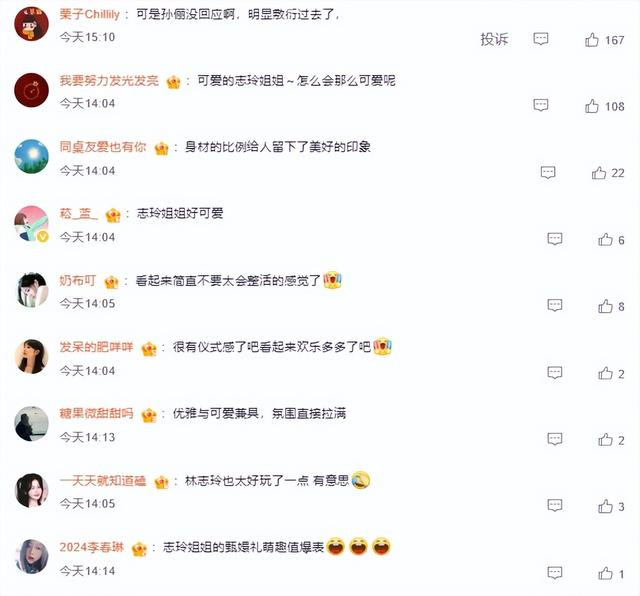The width and height of the screenshot is (640, 596).
Task: Like the comment by 栗子Chillily
Action: tap(591, 40)
